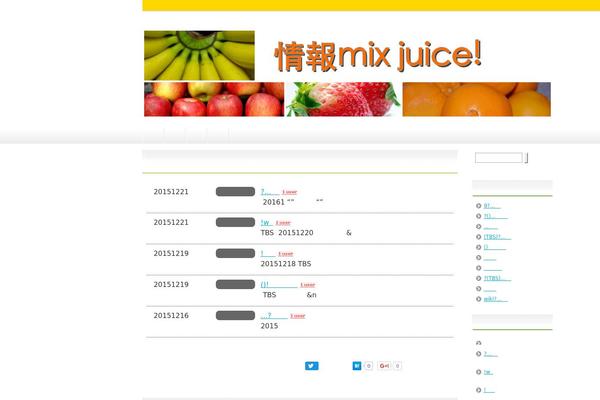The image size is (600, 400).
Task: Open sidebar link '(TBS)!'
Action: 497,237
